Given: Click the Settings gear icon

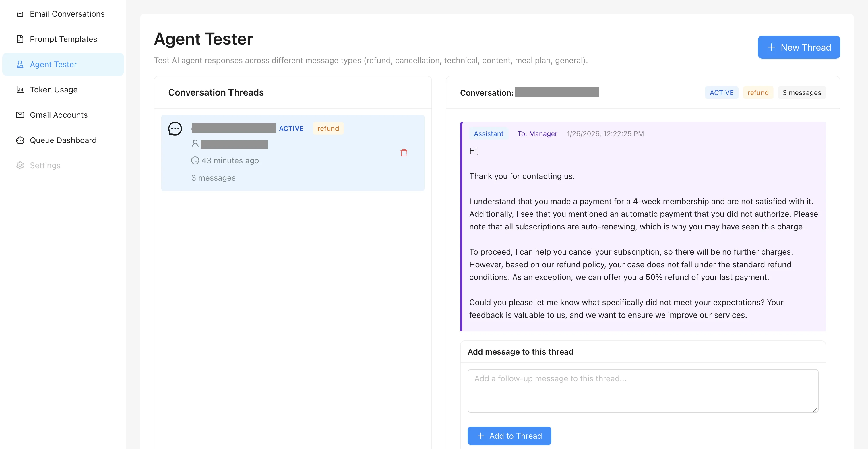Looking at the screenshot, I should tap(20, 166).
